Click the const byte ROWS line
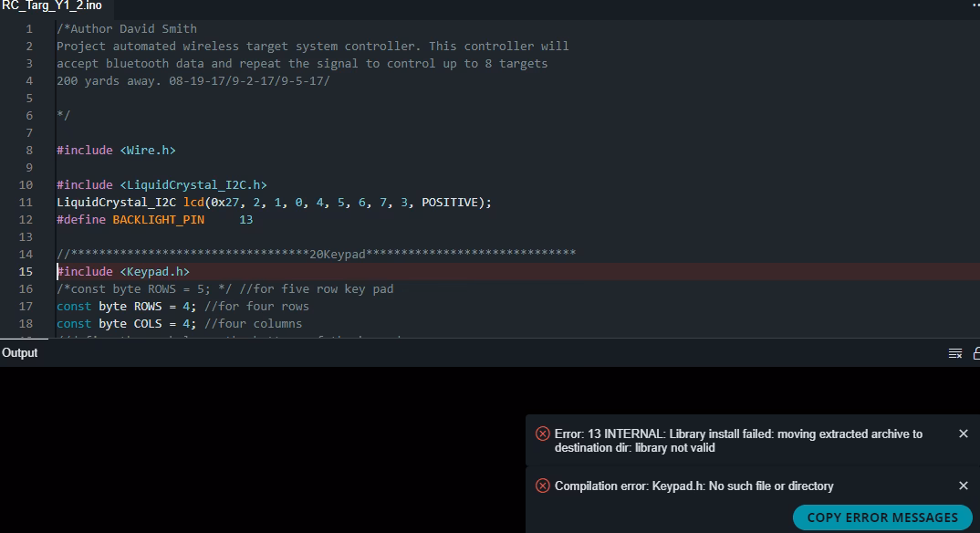 182,307
